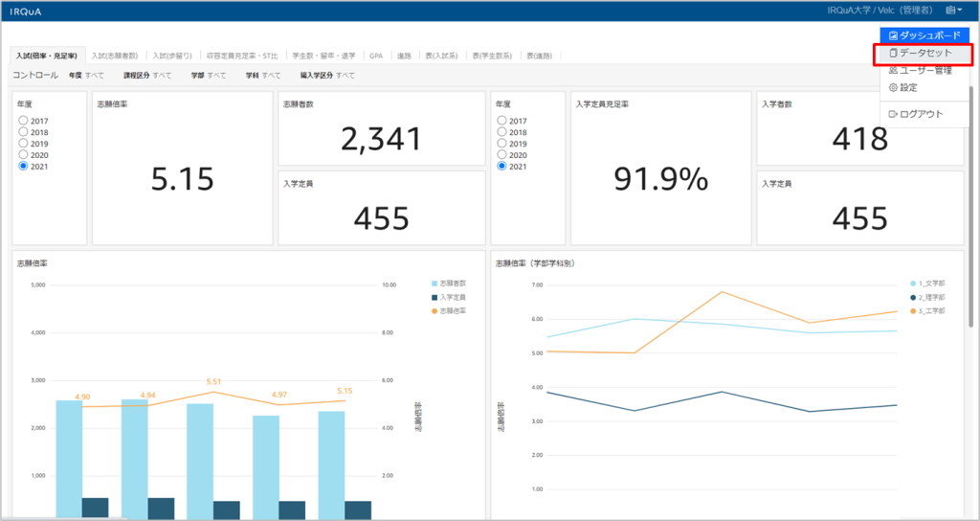
Task: Open the building menu icon in header
Action: (953, 10)
